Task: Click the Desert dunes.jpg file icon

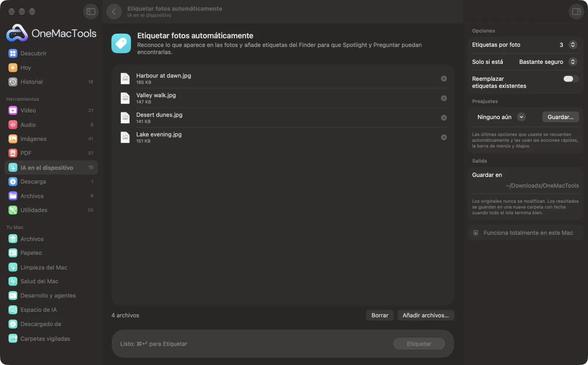Action: tap(125, 118)
